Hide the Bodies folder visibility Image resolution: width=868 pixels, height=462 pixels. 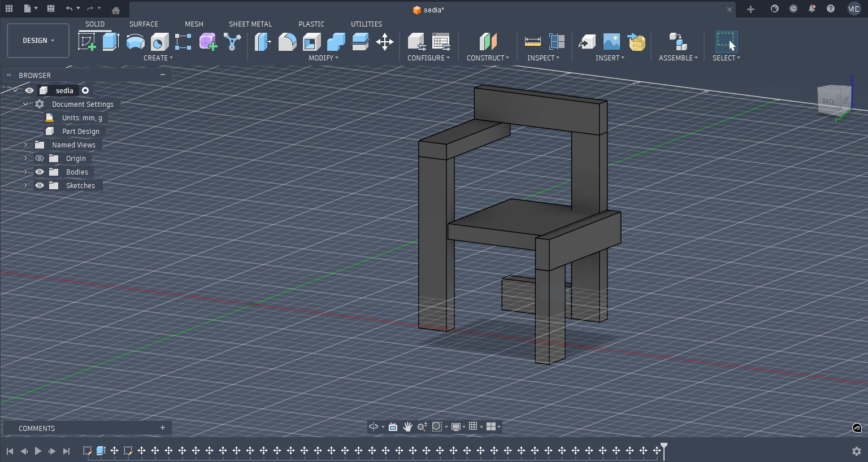pos(40,172)
